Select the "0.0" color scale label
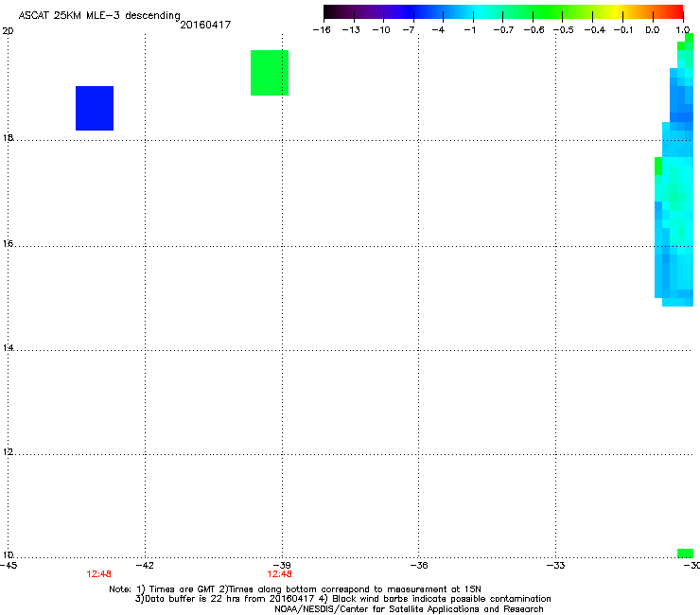Viewport: 700px width, 615px height. tap(653, 30)
